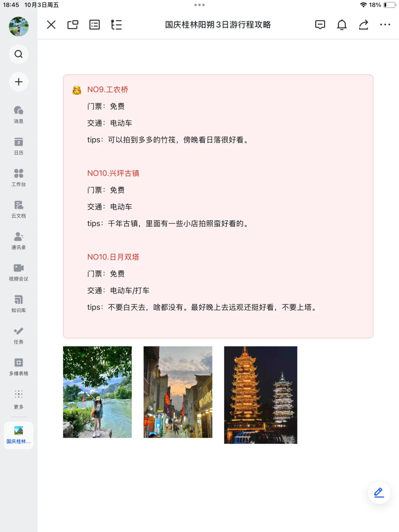Open search from the sidebar

point(18,54)
